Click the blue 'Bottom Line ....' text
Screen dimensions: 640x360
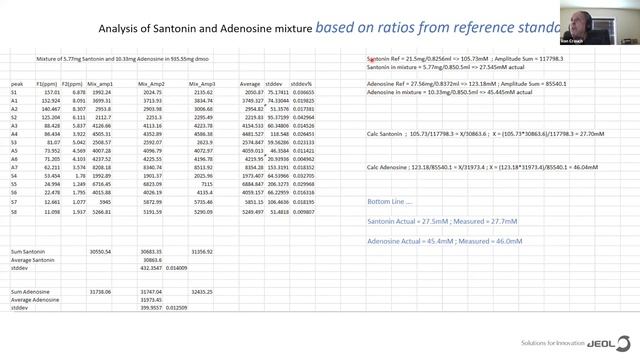tap(390, 202)
